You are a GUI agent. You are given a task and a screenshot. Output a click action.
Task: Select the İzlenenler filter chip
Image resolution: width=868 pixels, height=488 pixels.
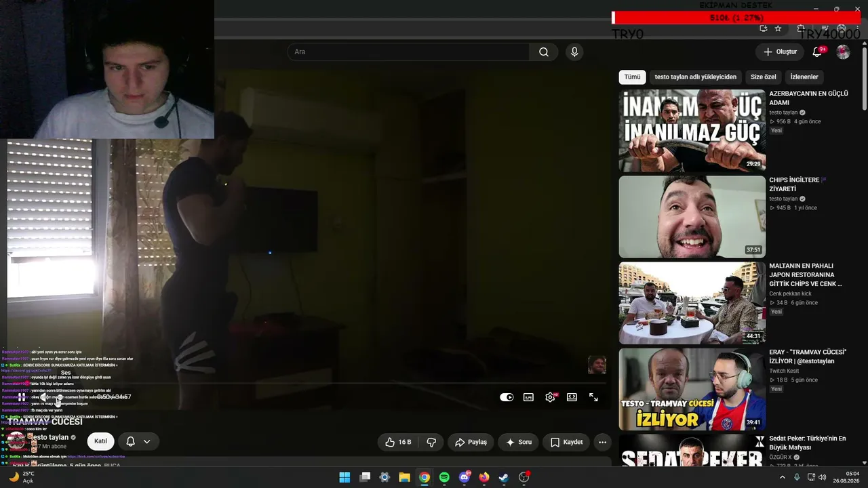(804, 77)
